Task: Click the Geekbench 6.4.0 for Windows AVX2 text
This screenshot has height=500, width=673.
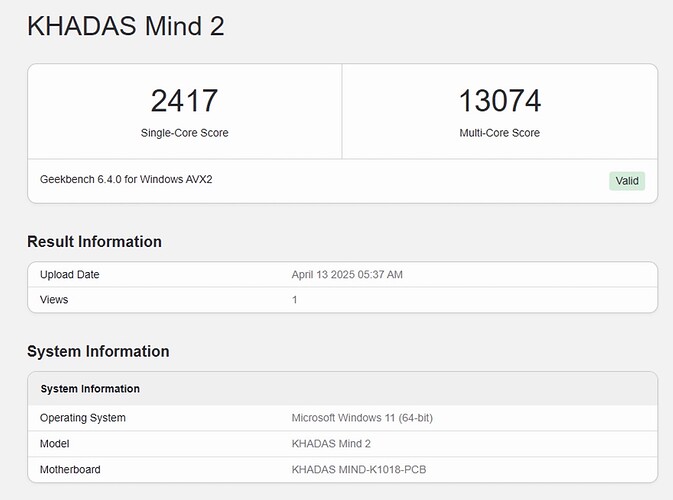Action: (126, 180)
